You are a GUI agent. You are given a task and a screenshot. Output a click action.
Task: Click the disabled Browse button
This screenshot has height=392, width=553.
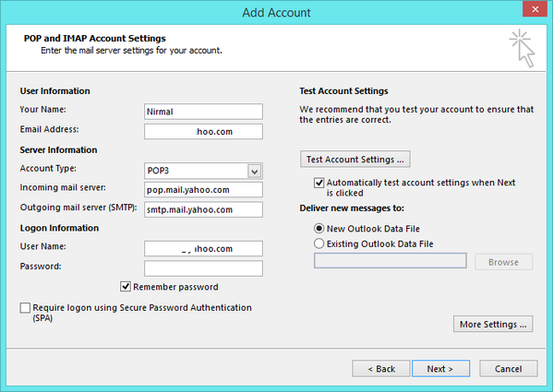[x=504, y=262]
